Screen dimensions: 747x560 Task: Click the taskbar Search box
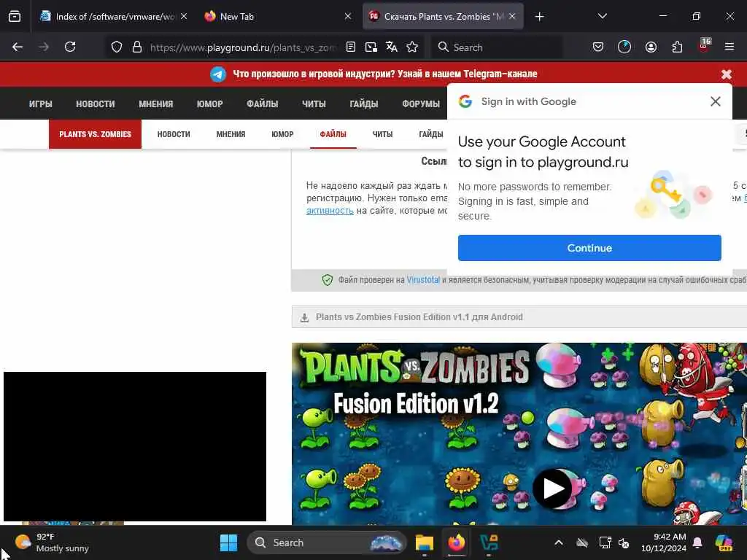[x=327, y=542]
